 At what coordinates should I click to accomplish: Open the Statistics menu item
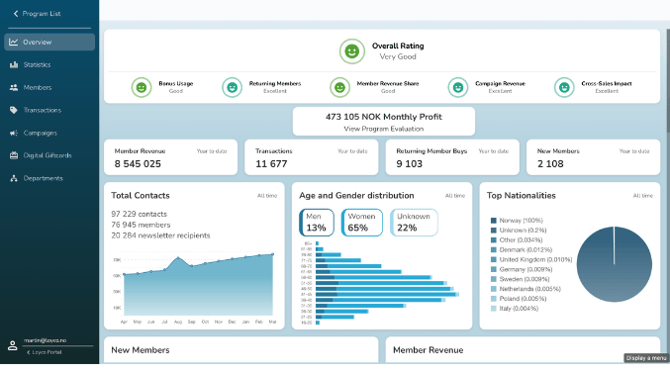point(50,65)
